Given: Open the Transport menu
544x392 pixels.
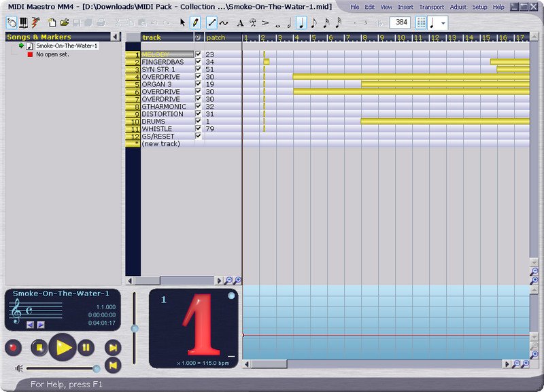Looking at the screenshot, I should (x=431, y=7).
